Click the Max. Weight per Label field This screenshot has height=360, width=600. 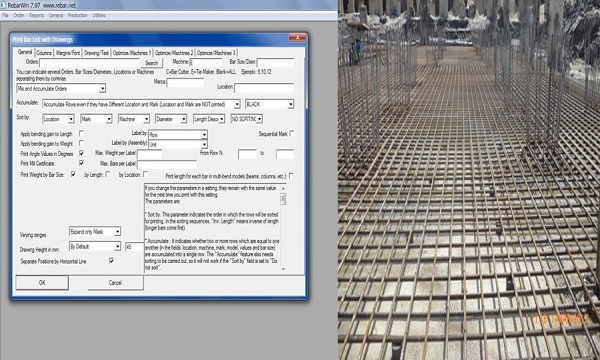(x=149, y=154)
